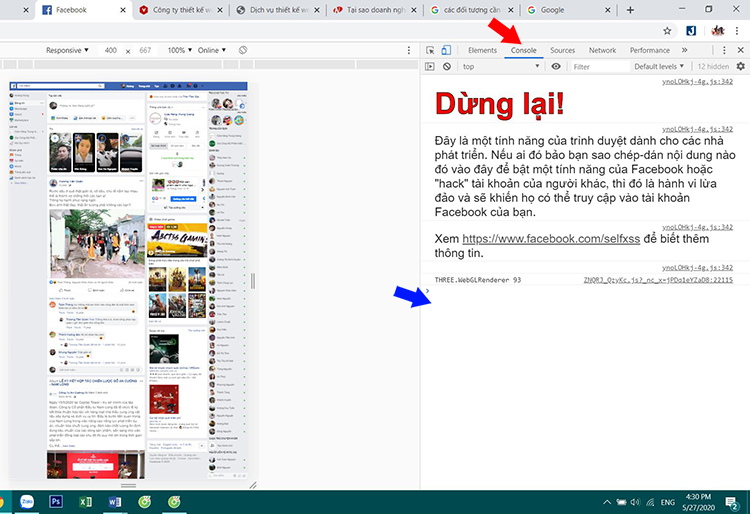Click the battery tray icon
This screenshot has width=750, height=514.
pos(621,502)
